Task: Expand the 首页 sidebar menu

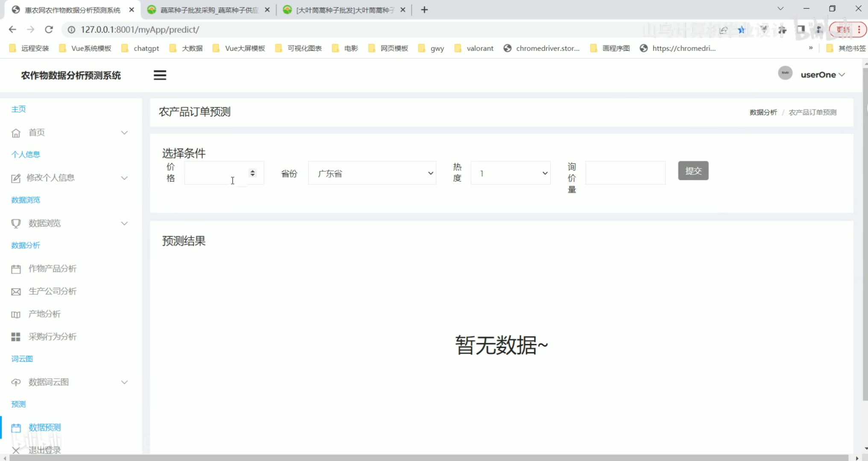Action: (68, 133)
